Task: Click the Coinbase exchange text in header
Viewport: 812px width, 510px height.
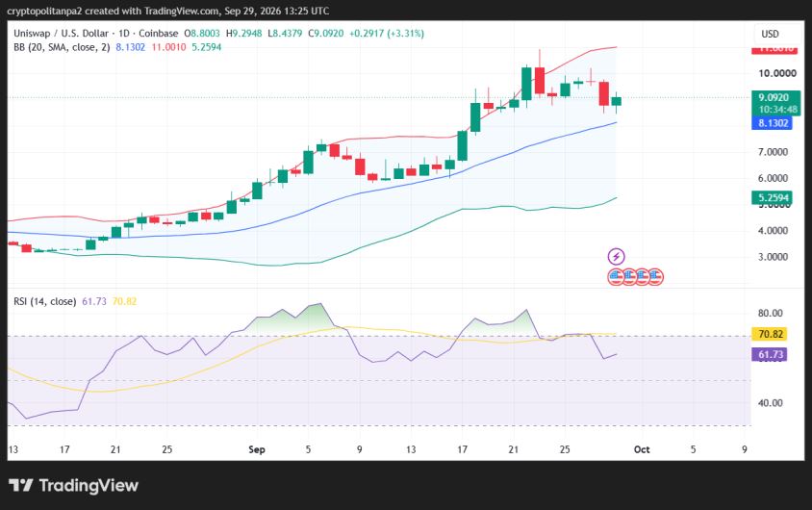Action: click(x=159, y=34)
